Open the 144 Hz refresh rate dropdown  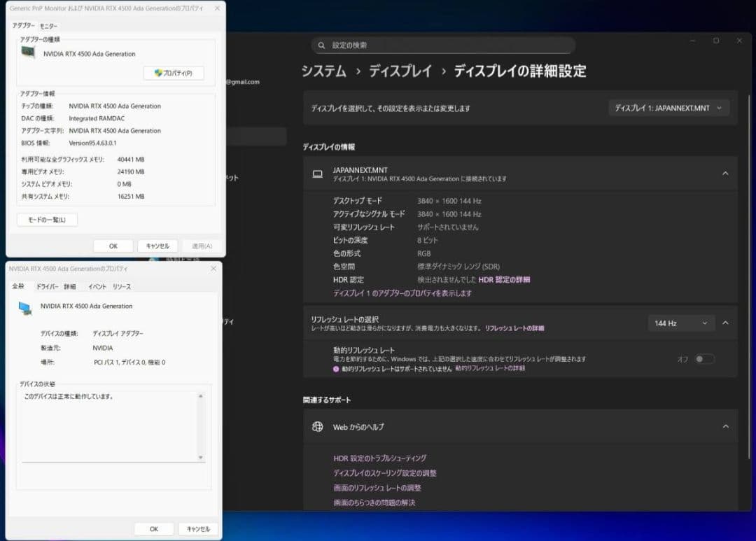680,323
